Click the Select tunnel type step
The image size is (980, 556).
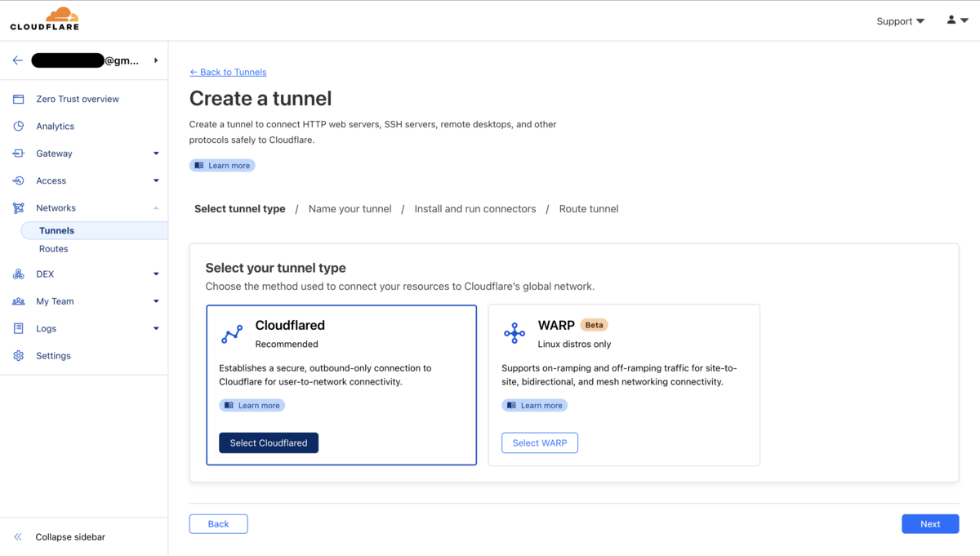coord(240,209)
